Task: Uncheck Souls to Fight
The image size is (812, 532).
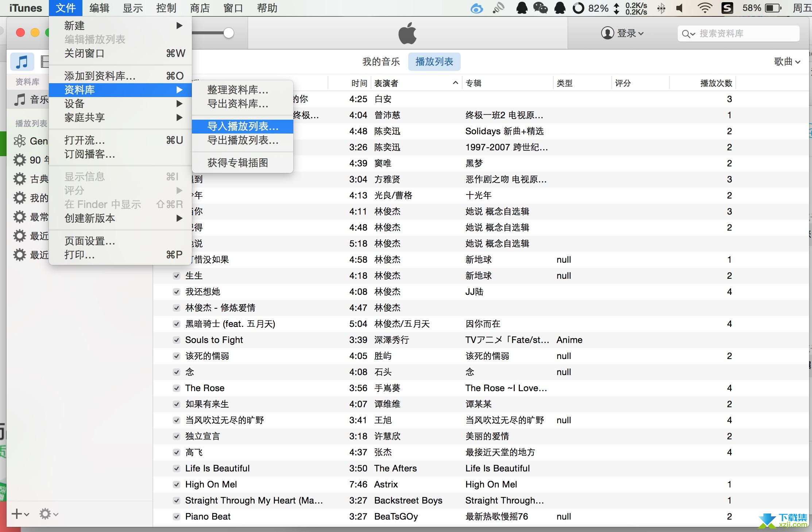Action: pyautogui.click(x=177, y=340)
